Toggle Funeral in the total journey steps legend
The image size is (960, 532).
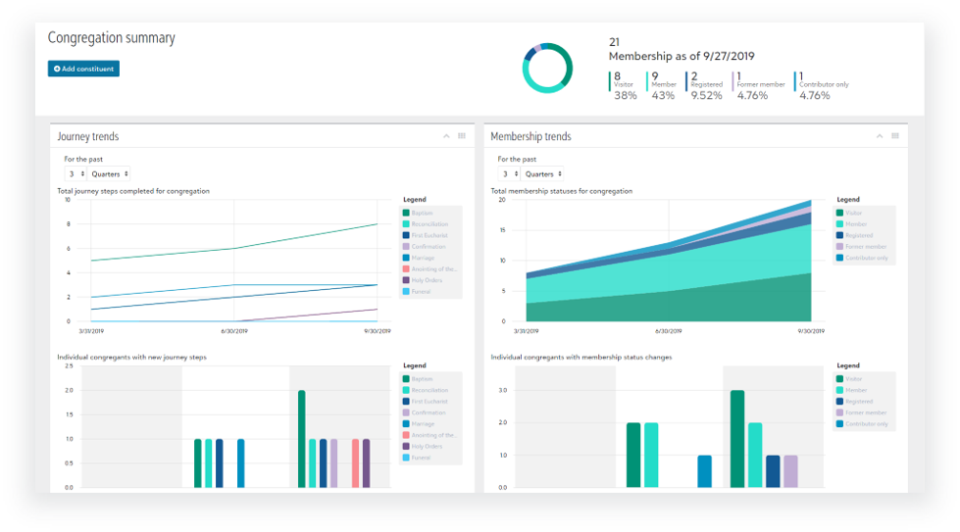point(418,291)
